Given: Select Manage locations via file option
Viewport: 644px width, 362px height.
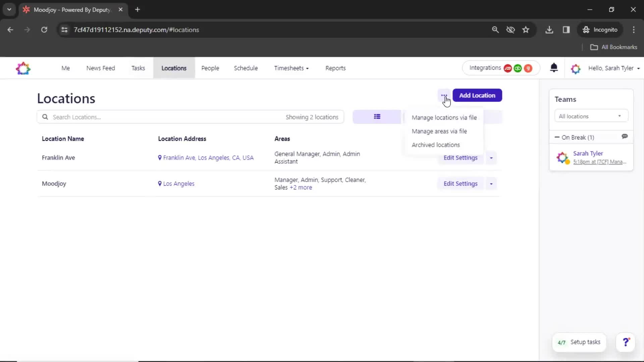Looking at the screenshot, I should point(444,117).
